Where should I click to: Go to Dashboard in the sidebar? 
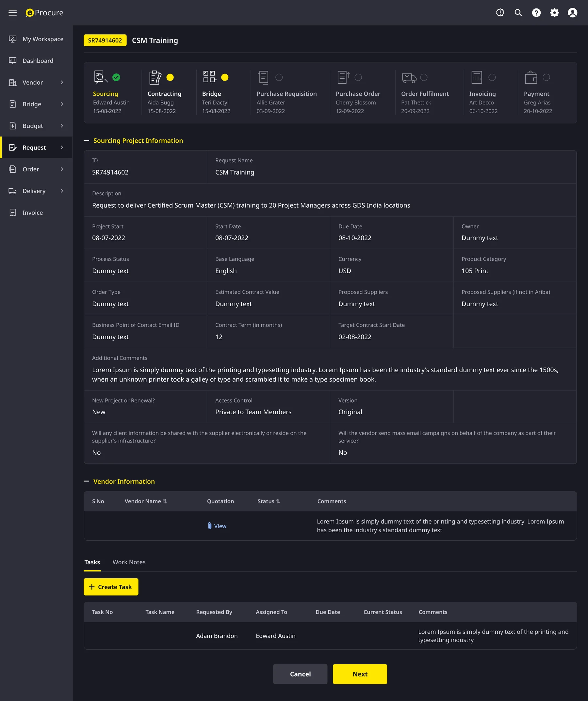pos(36,61)
